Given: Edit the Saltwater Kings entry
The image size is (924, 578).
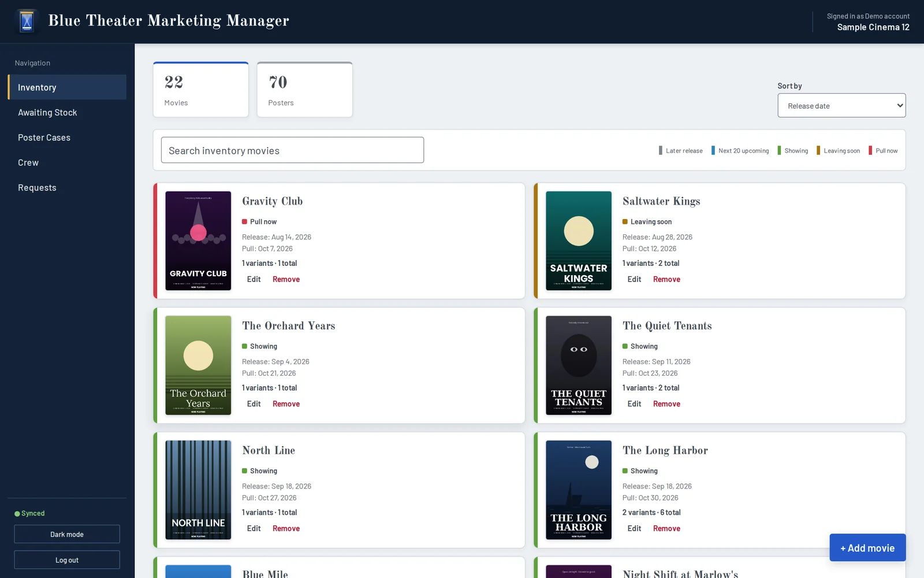Looking at the screenshot, I should point(635,279).
